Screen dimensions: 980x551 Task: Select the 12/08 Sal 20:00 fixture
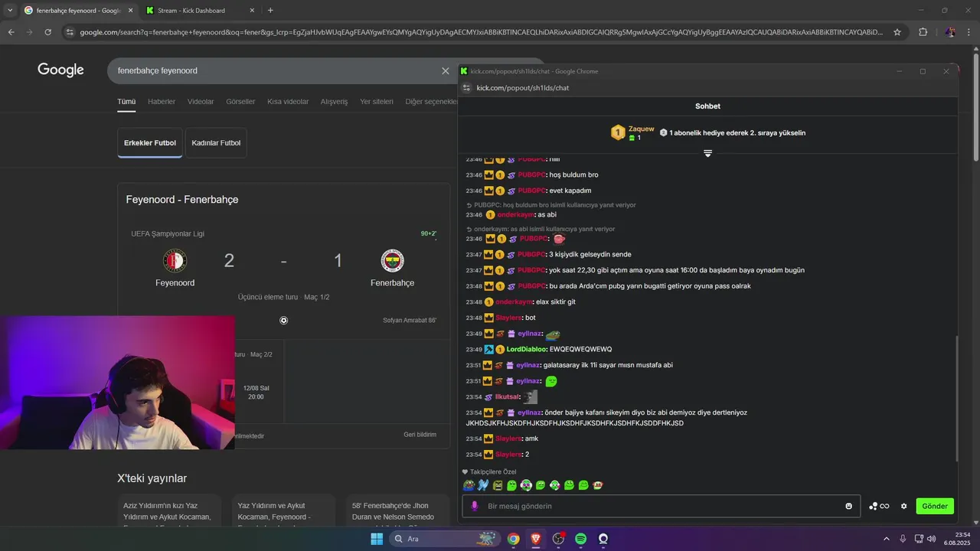[x=256, y=393]
